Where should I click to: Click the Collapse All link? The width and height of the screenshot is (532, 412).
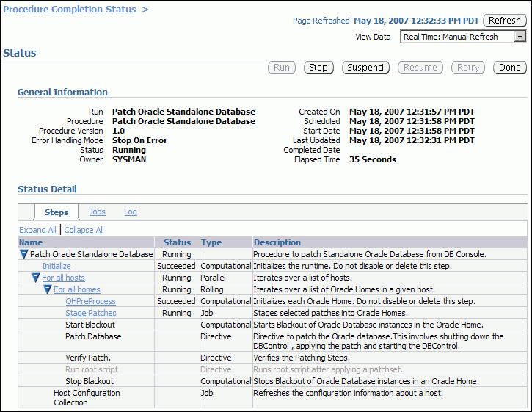point(84,230)
